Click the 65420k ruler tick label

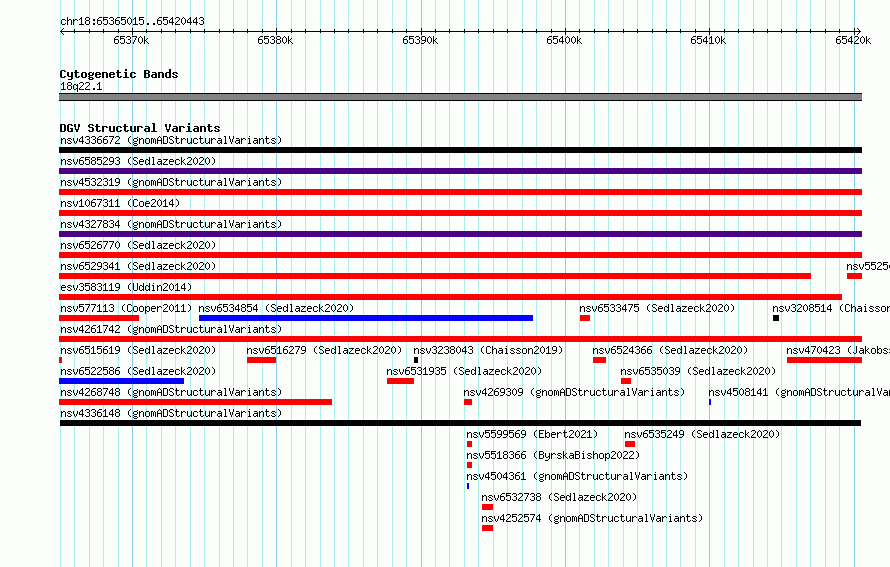click(853, 40)
